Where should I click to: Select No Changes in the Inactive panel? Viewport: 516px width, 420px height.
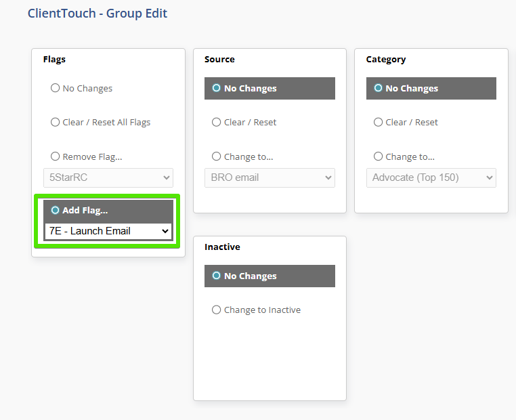217,276
